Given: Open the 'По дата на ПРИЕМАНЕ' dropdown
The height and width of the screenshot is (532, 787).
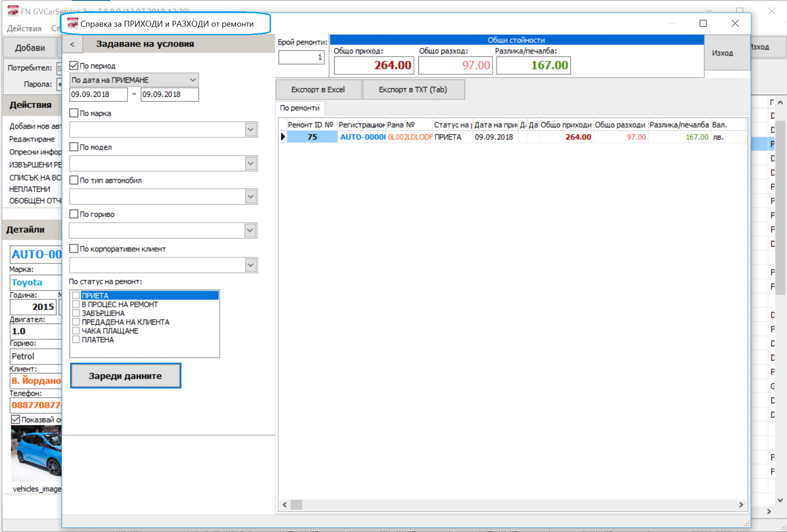Looking at the screenshot, I should (x=193, y=80).
